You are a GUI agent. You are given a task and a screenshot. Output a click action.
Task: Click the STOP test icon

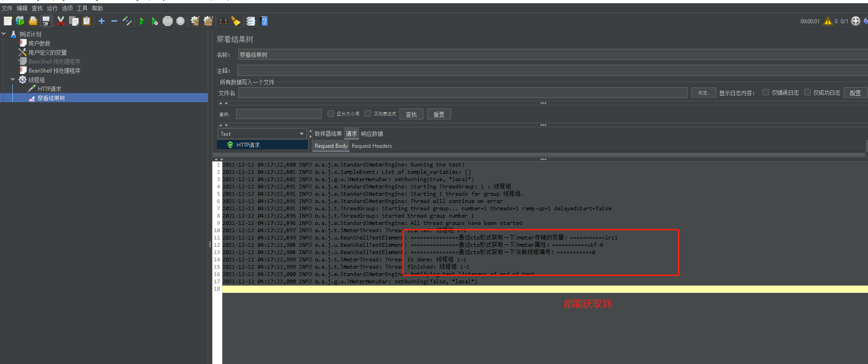(168, 21)
